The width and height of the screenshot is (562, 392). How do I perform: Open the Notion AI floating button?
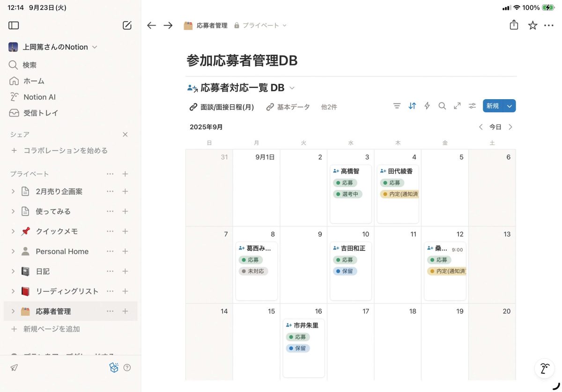point(544,369)
